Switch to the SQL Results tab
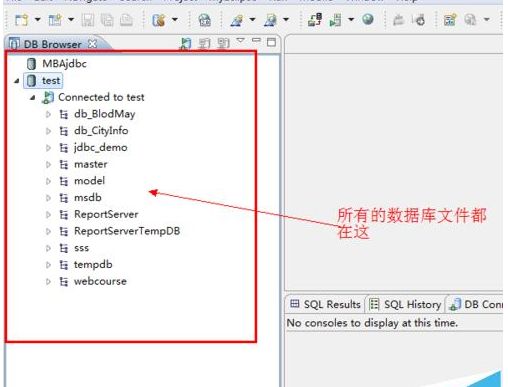The image size is (508, 387). (x=325, y=304)
